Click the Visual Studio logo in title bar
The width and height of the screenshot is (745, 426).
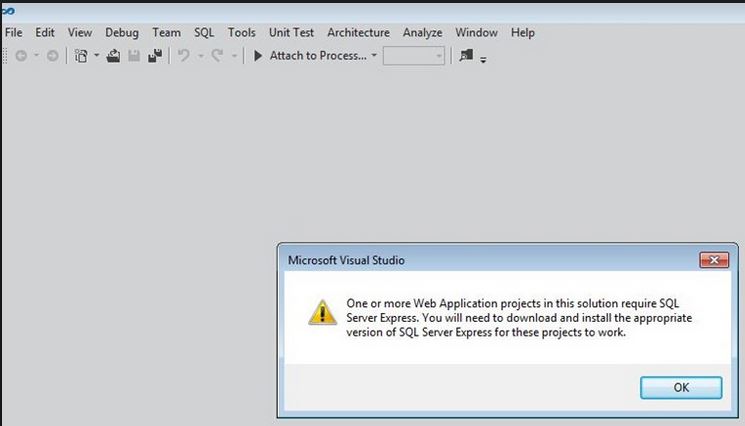point(7,10)
